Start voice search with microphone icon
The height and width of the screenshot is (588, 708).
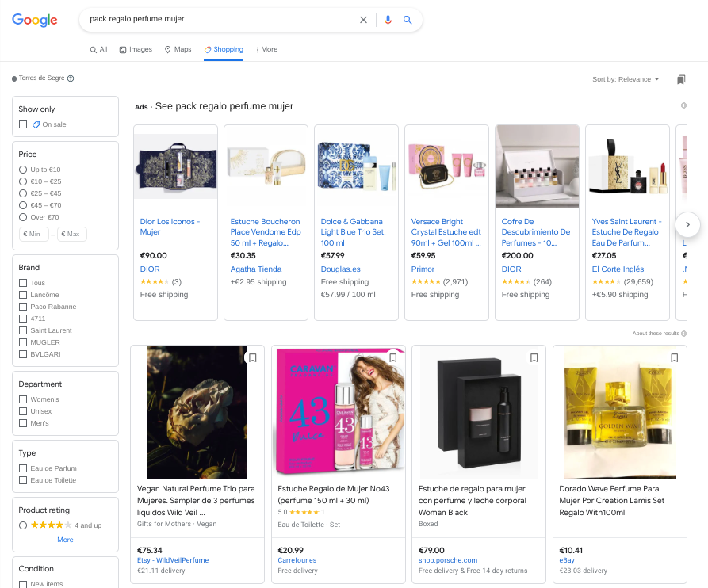tap(388, 20)
